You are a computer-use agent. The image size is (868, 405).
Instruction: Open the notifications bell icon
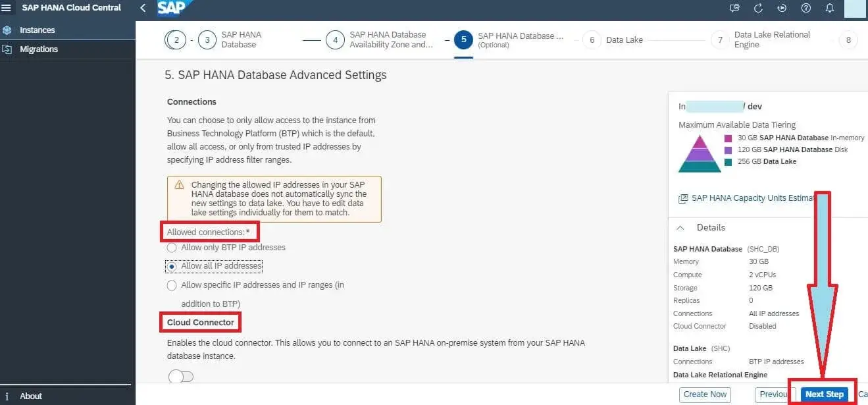click(x=830, y=8)
